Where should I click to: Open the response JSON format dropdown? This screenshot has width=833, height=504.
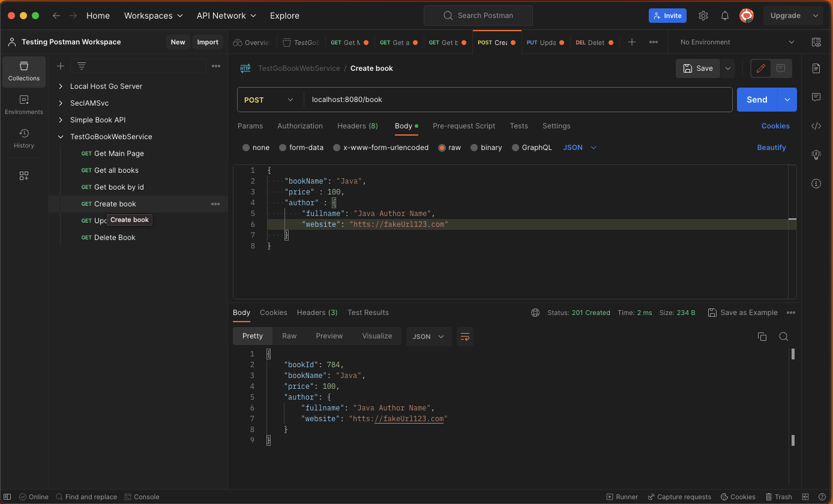429,337
